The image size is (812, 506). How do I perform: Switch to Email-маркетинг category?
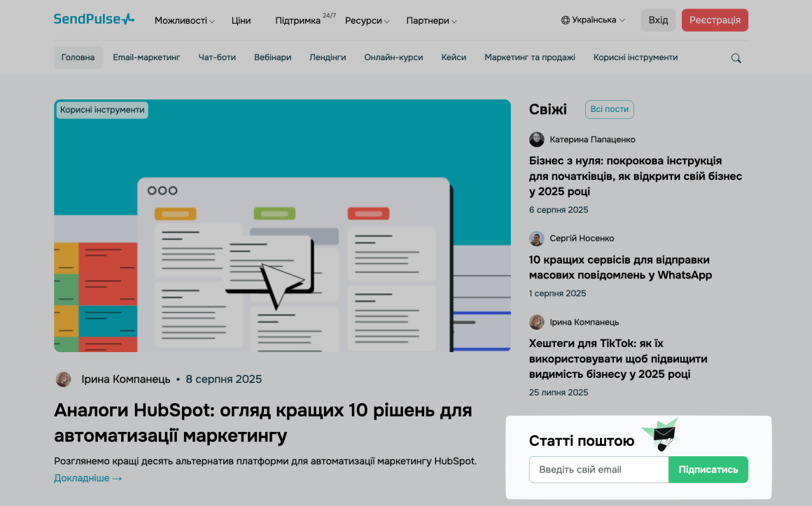click(146, 57)
